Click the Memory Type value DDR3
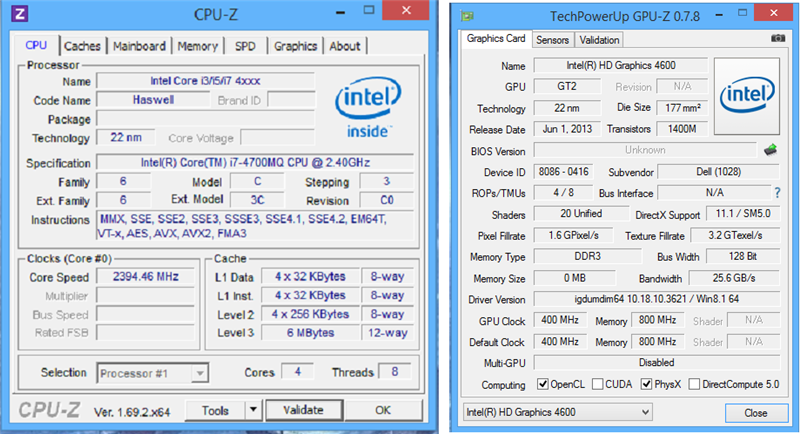The width and height of the screenshot is (800, 434). 588,257
